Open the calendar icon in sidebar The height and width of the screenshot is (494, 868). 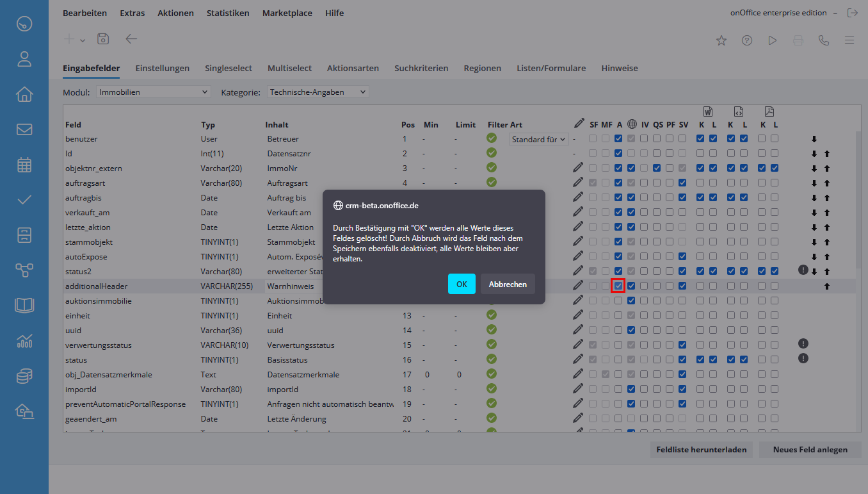tap(24, 165)
